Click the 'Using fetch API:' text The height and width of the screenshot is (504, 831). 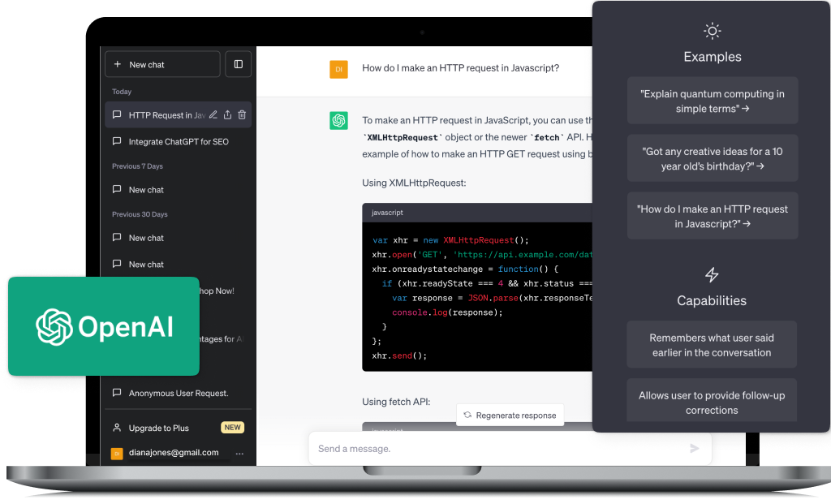[x=396, y=402]
